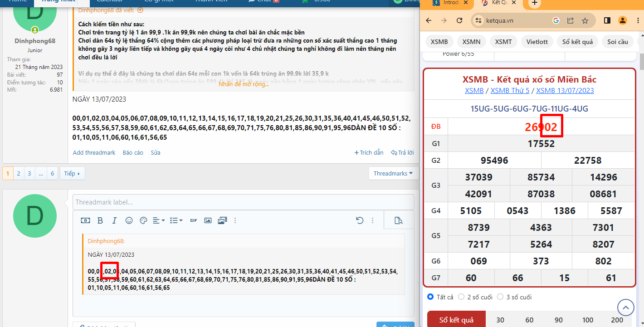Screen dimensions: 644x327
Task: Open the Soi cầu category pill
Action: tap(618, 42)
